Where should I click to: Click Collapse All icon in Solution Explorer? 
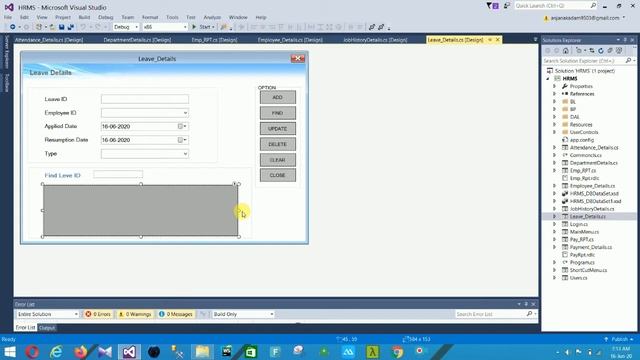pos(610,51)
